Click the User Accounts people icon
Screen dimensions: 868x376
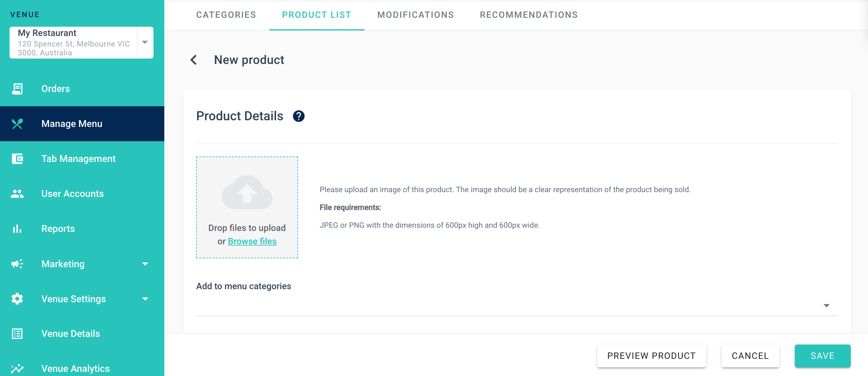coord(17,193)
